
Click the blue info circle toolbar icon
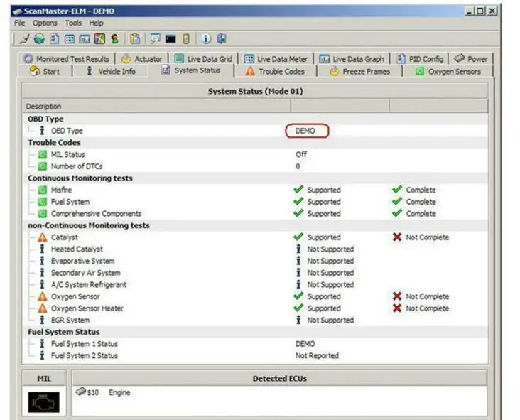(x=206, y=39)
